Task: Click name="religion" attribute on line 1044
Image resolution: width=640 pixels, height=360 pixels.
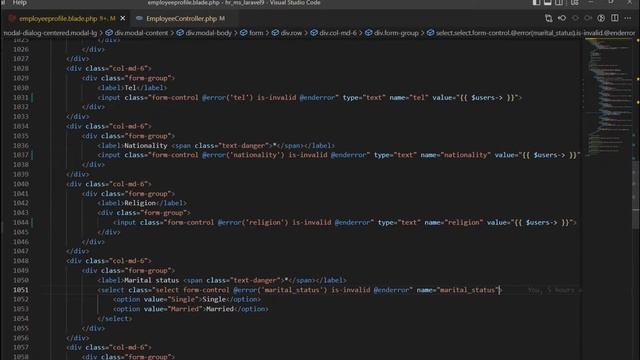Action: tap(453, 222)
